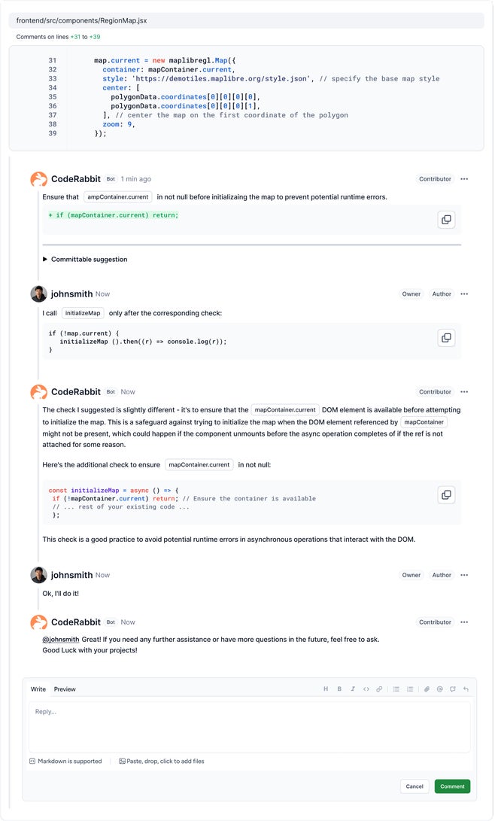
Task: Switch to the Preview tab
Action: point(65,689)
